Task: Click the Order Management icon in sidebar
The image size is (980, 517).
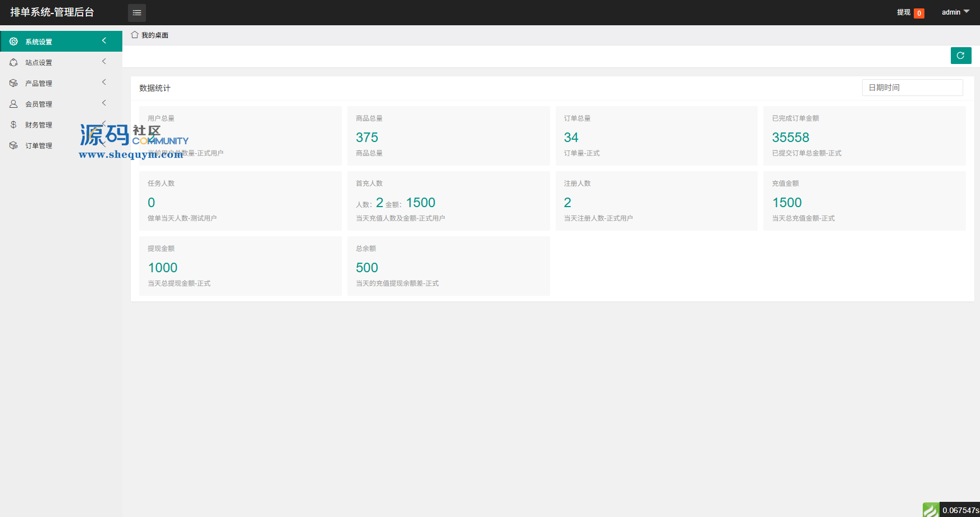Action: pos(13,145)
